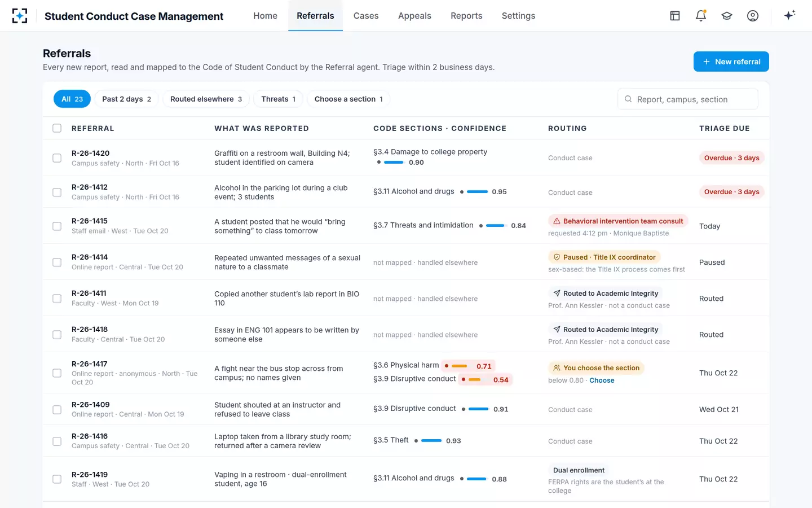This screenshot has height=508, width=812.
Task: Toggle the select-all referrals checkbox
Action: click(57, 128)
